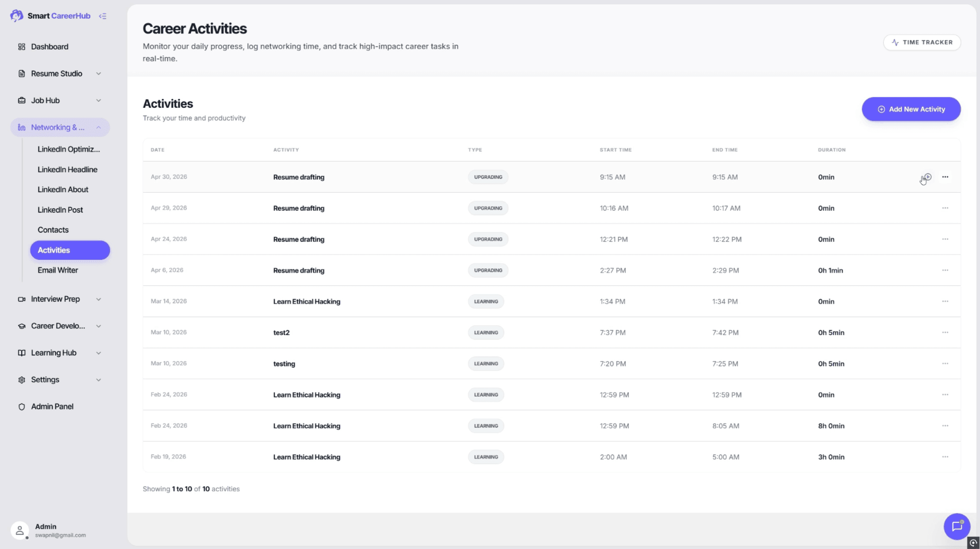Screen dimensions: 980x549
Task: Click the Resume Studio document icon
Action: 21,73
